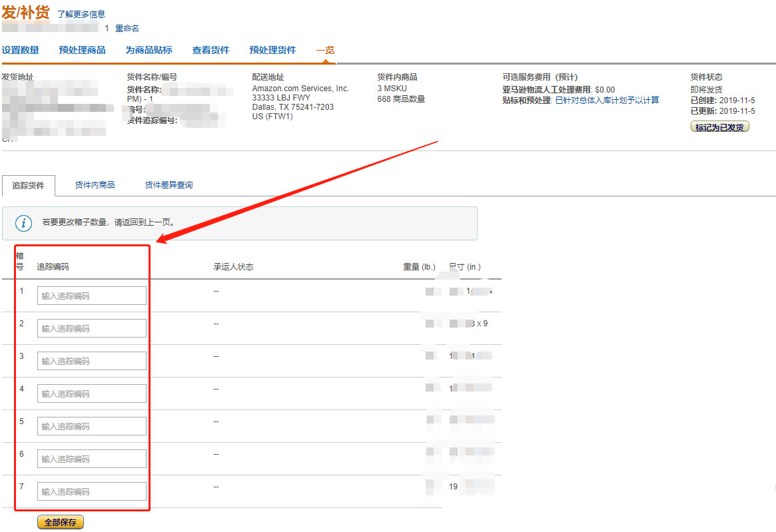Open the 查看货件 tab
This screenshot has width=776, height=532.
(x=211, y=50)
